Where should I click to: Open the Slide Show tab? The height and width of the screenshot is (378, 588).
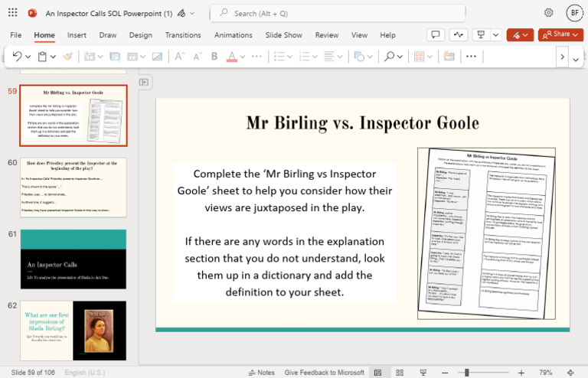pyautogui.click(x=283, y=35)
